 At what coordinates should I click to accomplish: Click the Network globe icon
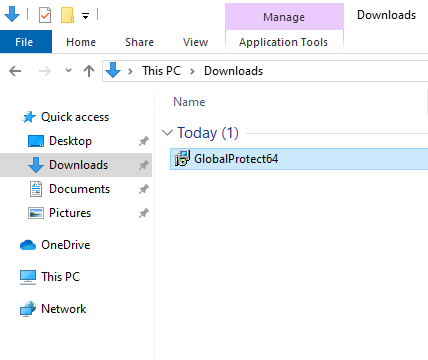coord(28,309)
